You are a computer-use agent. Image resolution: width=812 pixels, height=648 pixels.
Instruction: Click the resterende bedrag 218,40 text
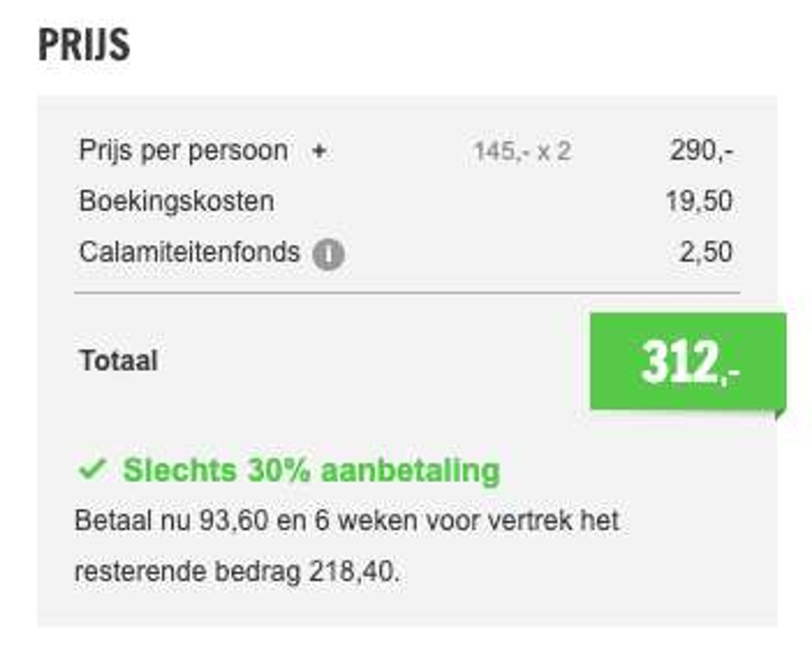[237, 572]
